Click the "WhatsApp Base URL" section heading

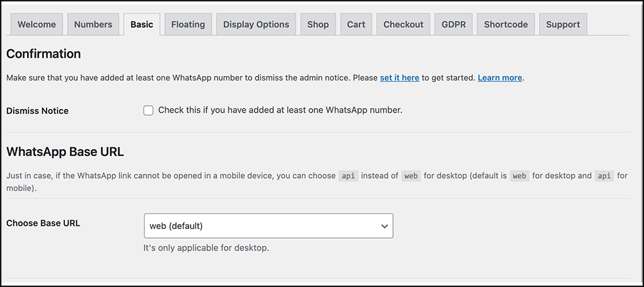tap(65, 152)
